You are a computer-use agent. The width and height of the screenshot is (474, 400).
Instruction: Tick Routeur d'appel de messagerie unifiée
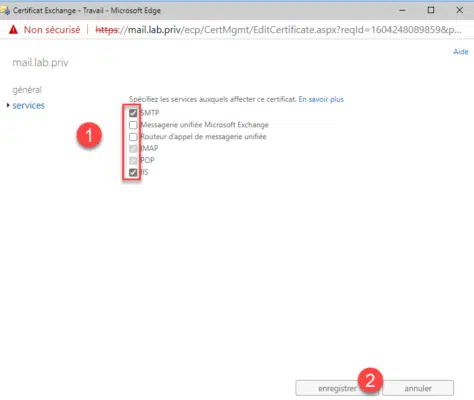click(x=133, y=137)
